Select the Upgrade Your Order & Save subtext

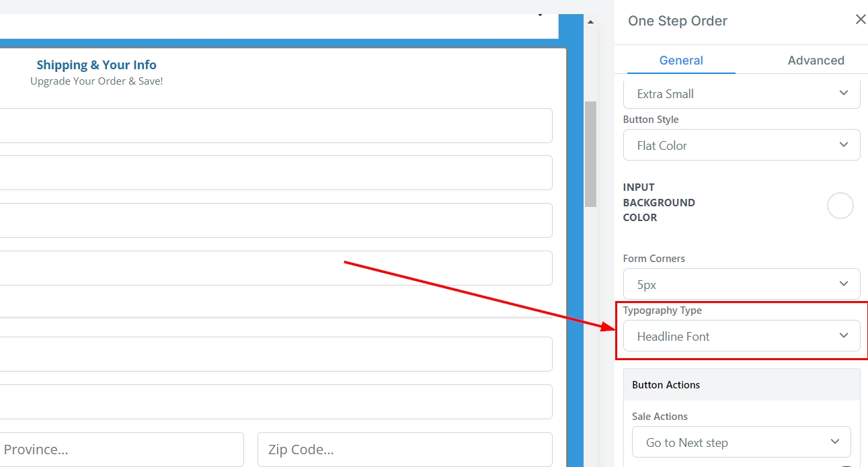96,81
